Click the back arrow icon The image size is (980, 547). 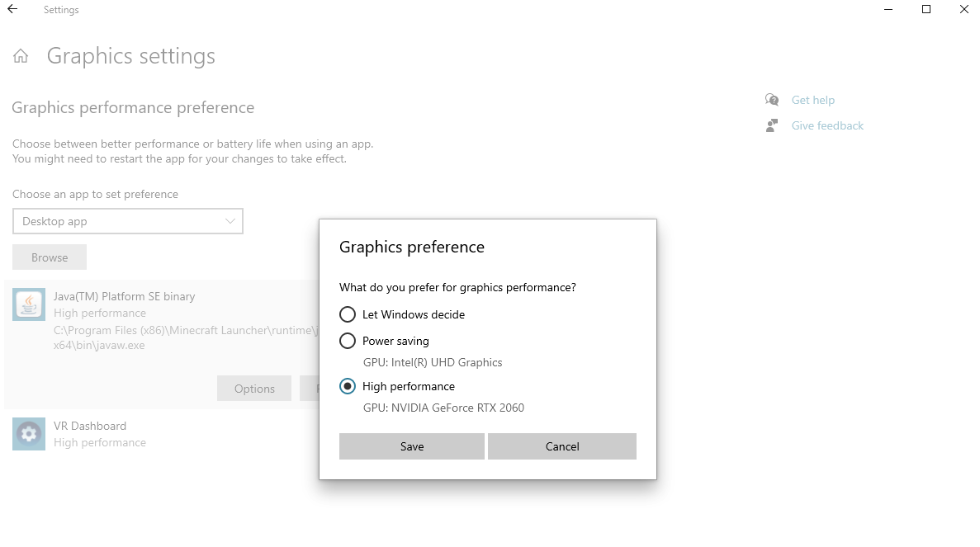coord(12,10)
